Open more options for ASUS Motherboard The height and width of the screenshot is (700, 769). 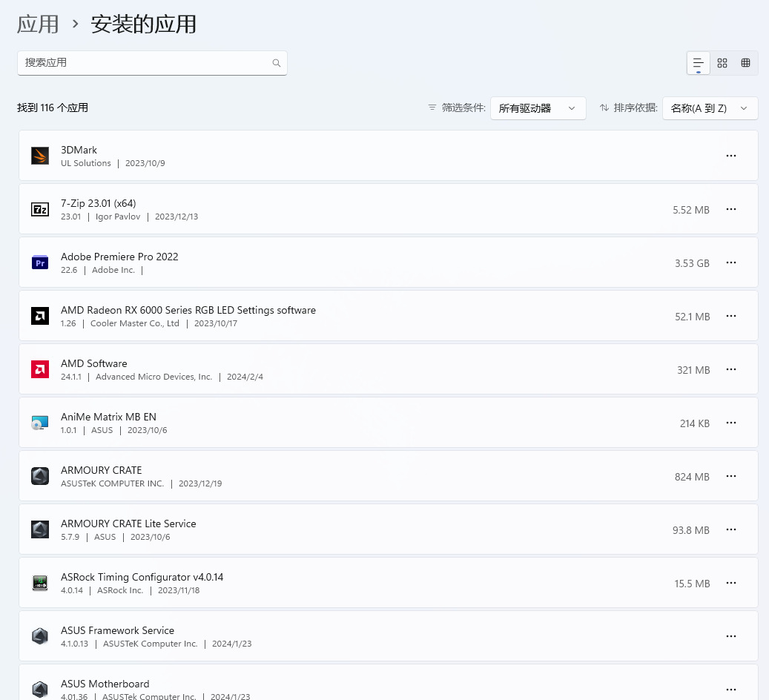coord(731,690)
